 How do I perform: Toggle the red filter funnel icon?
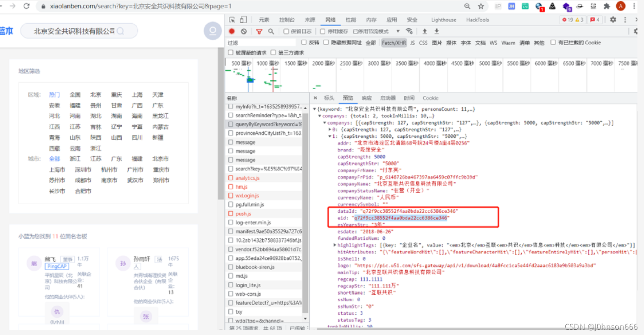click(x=259, y=31)
